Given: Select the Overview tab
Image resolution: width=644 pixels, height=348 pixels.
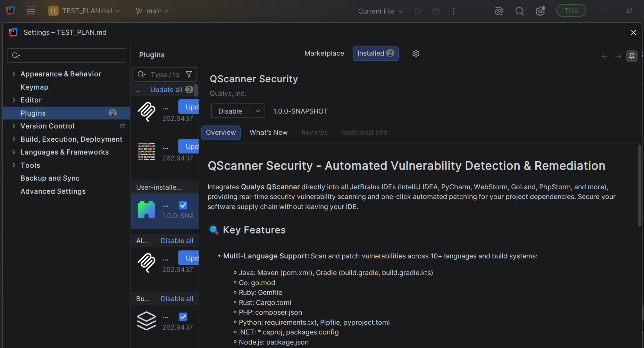Looking at the screenshot, I should click(x=221, y=133).
